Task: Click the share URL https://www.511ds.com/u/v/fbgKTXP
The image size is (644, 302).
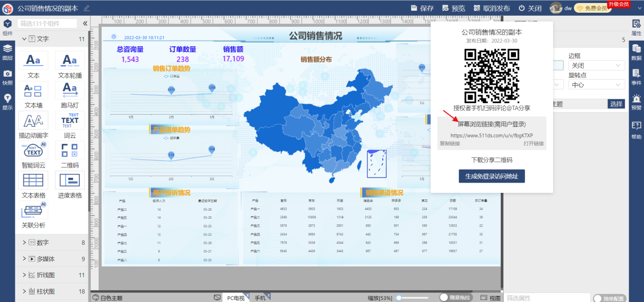Action: (x=492, y=136)
